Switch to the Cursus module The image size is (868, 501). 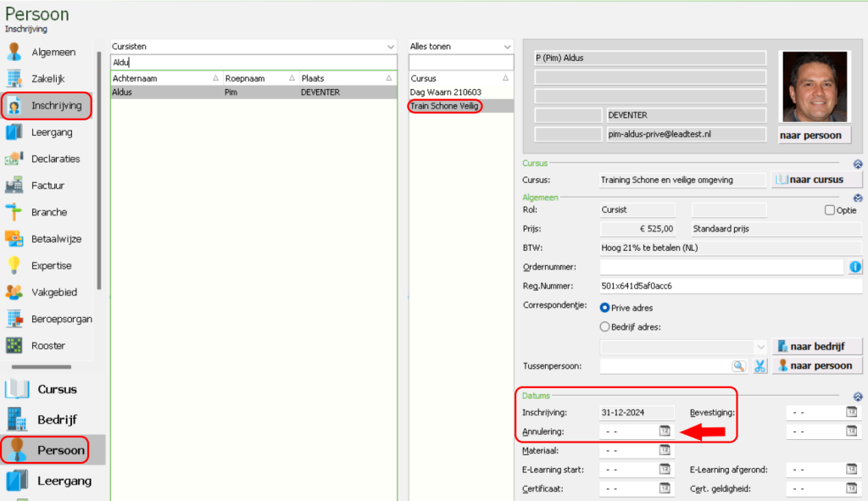tap(53, 389)
